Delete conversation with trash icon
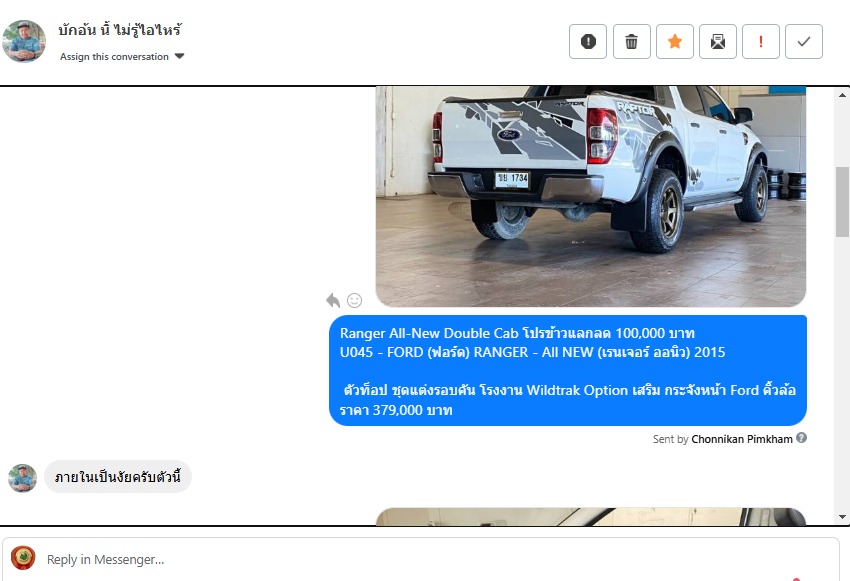The height and width of the screenshot is (581, 850). 632,41
